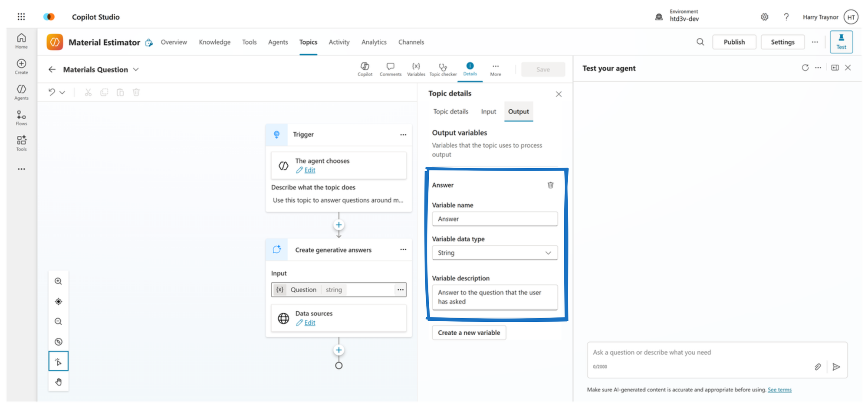868x408 pixels.
Task: Activate the selection pointer tool
Action: [x=58, y=361]
